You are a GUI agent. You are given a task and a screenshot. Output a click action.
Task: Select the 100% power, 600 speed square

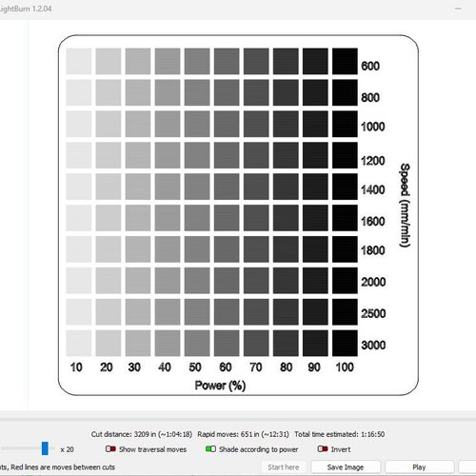pos(345,61)
